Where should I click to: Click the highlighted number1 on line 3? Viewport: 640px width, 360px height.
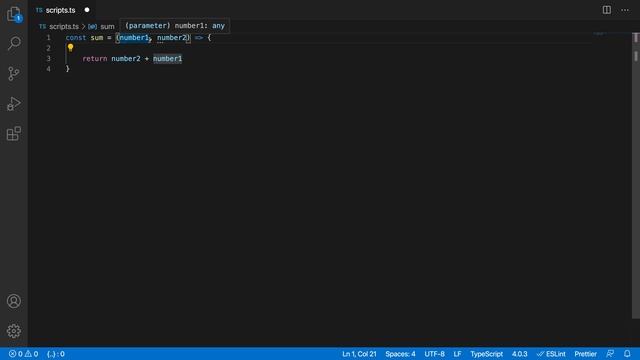click(167, 59)
